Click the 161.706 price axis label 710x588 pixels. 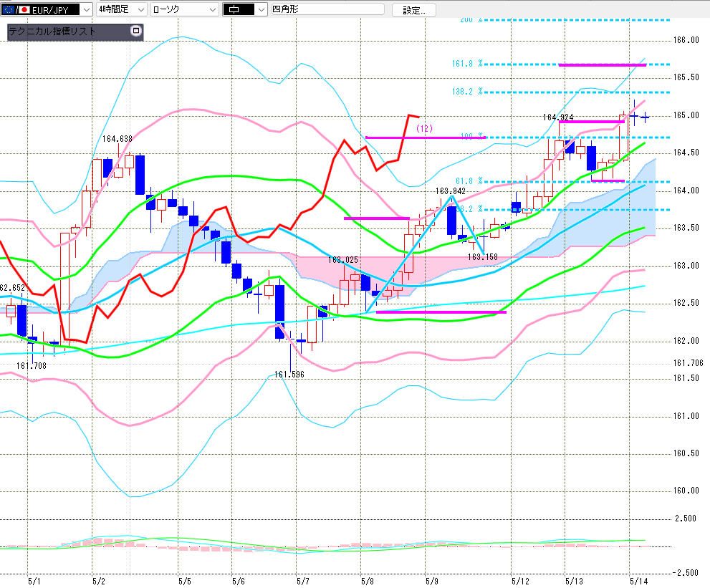[x=689, y=363]
